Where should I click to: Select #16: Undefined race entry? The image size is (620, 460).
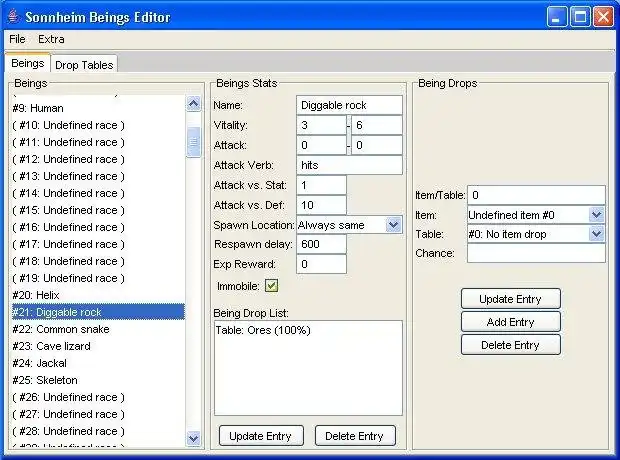[98, 227]
